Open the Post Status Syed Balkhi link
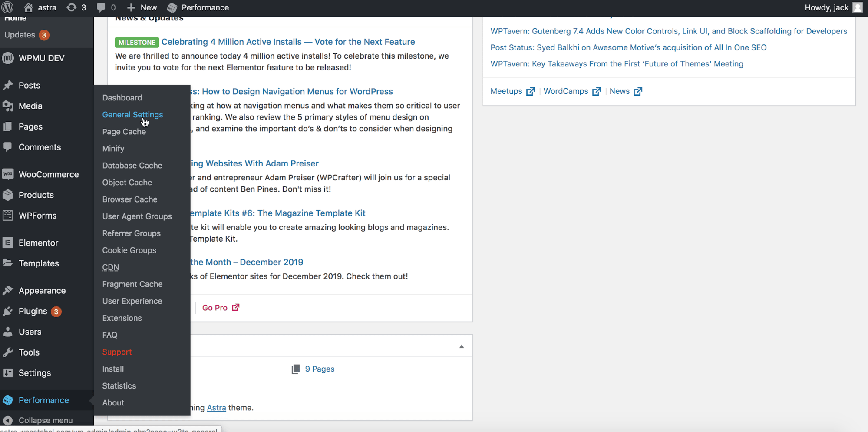The image size is (868, 432). [628, 47]
